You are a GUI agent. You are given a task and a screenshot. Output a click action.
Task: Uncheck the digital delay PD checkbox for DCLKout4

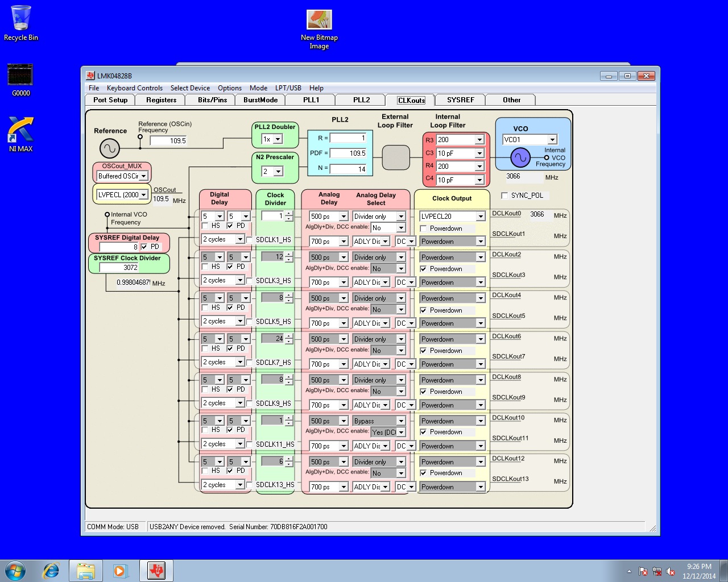(230, 307)
